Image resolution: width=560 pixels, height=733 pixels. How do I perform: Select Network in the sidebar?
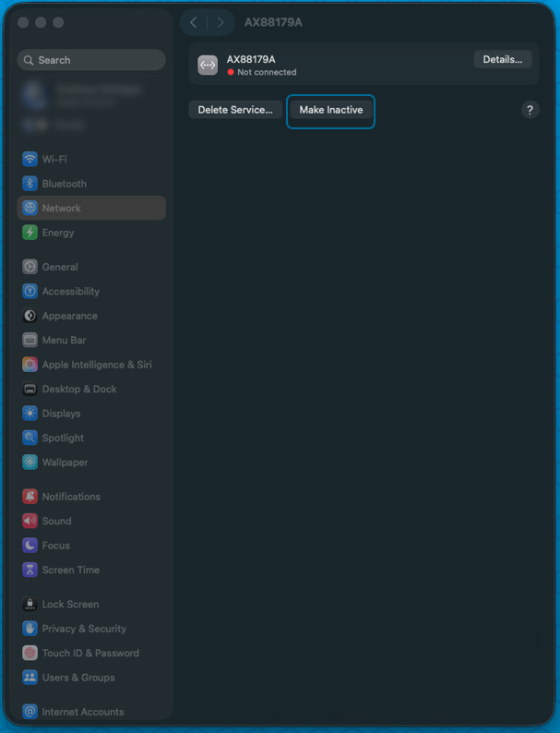[62, 208]
